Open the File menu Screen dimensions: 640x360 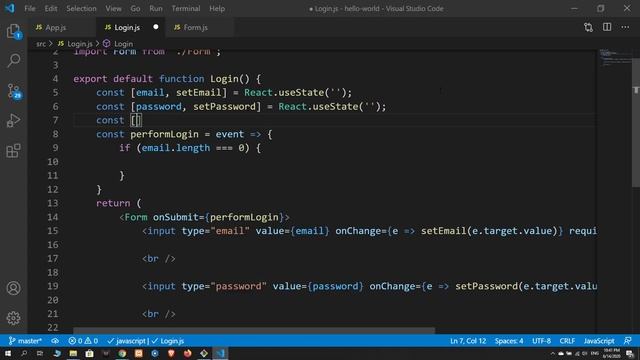(x=30, y=8)
